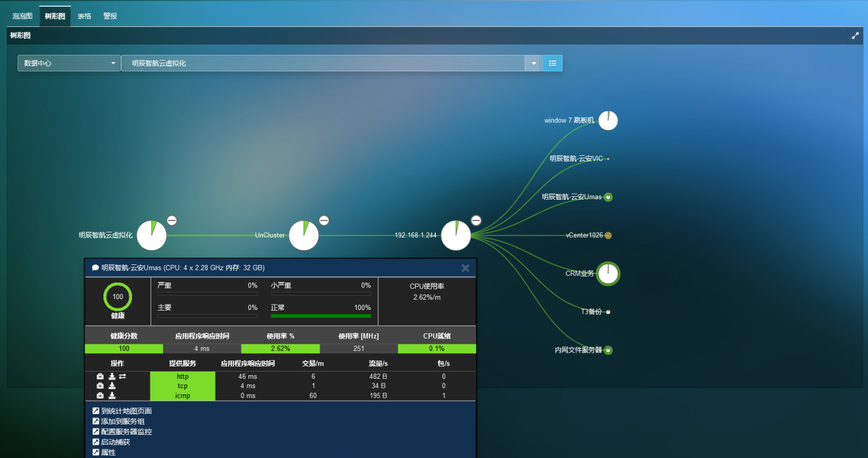
Task: Select the 树形图 tab
Action: point(55,16)
